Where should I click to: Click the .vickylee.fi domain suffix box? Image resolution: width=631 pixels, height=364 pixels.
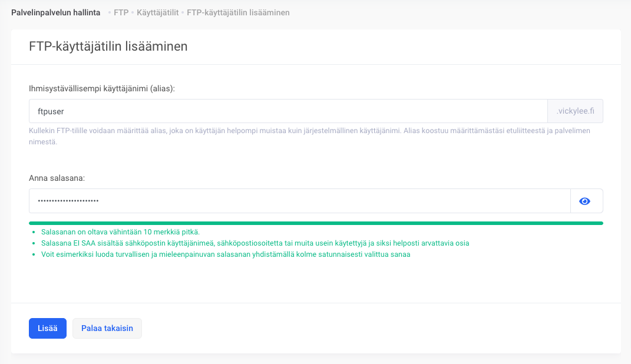[575, 111]
